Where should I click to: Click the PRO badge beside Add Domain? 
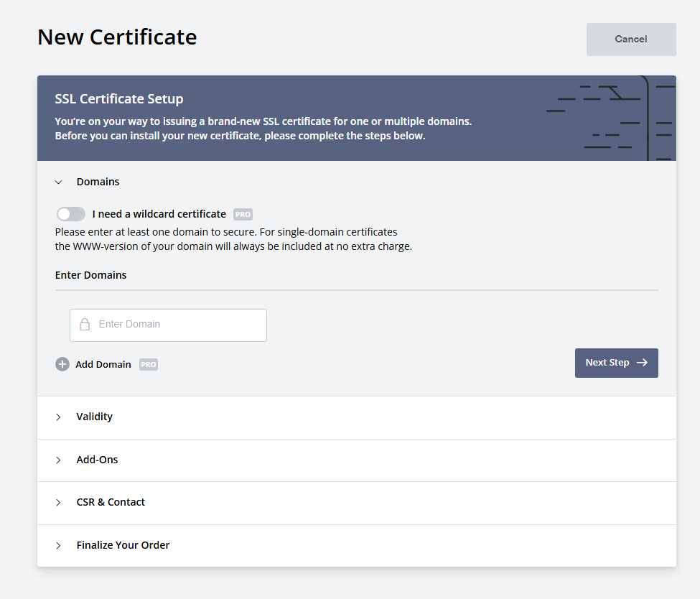148,364
